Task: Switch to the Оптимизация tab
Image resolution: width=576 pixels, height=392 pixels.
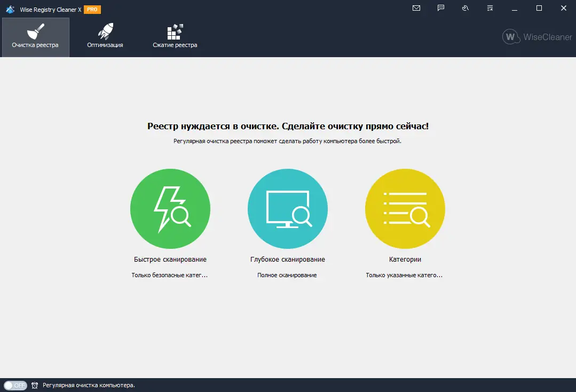Action: [105, 37]
